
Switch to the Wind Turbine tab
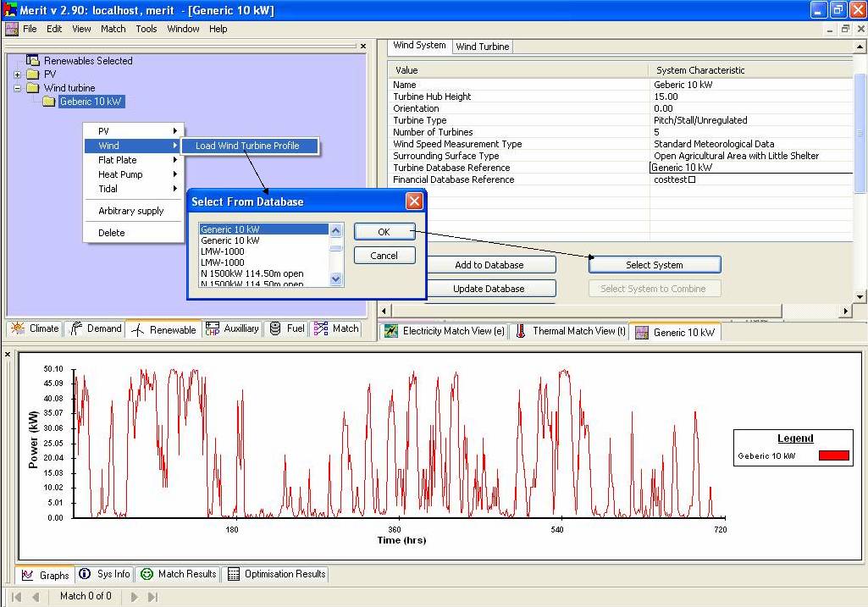click(483, 47)
